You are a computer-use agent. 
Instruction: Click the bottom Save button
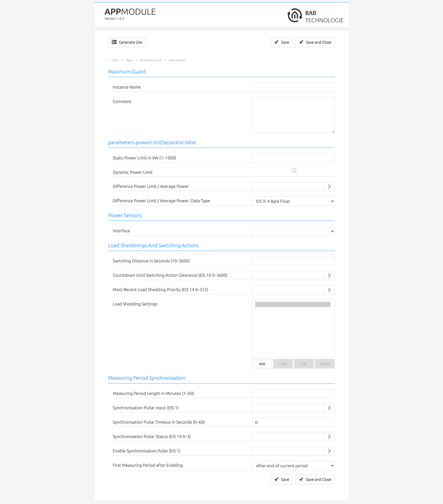[x=281, y=480]
